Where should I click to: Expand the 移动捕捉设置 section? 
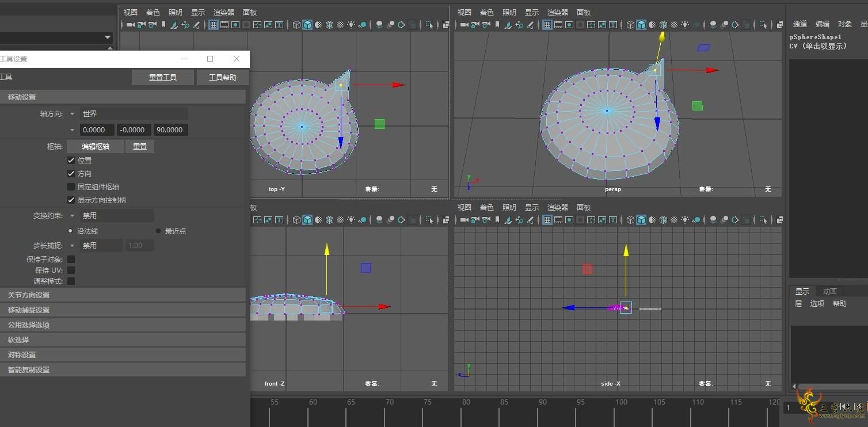[x=123, y=310]
